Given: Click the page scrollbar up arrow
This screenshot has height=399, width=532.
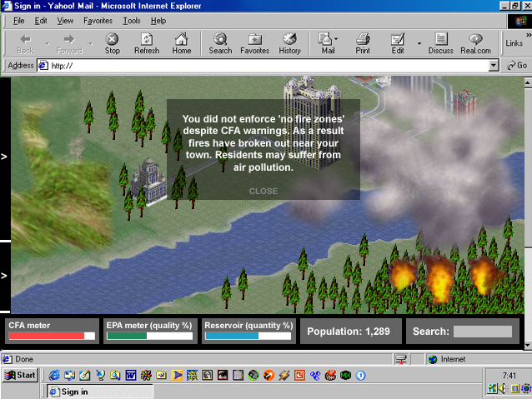Looking at the screenshot, I should [x=529, y=82].
